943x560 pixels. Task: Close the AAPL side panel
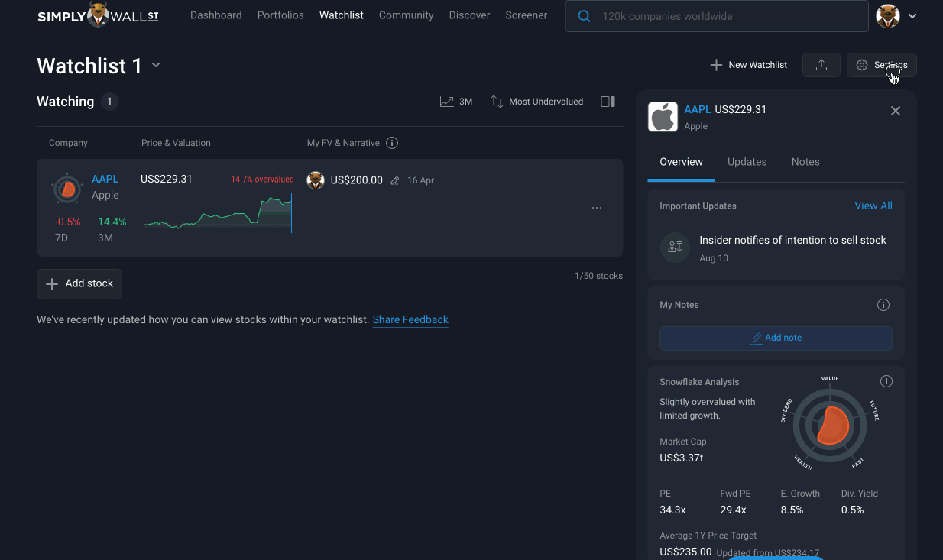[896, 111]
